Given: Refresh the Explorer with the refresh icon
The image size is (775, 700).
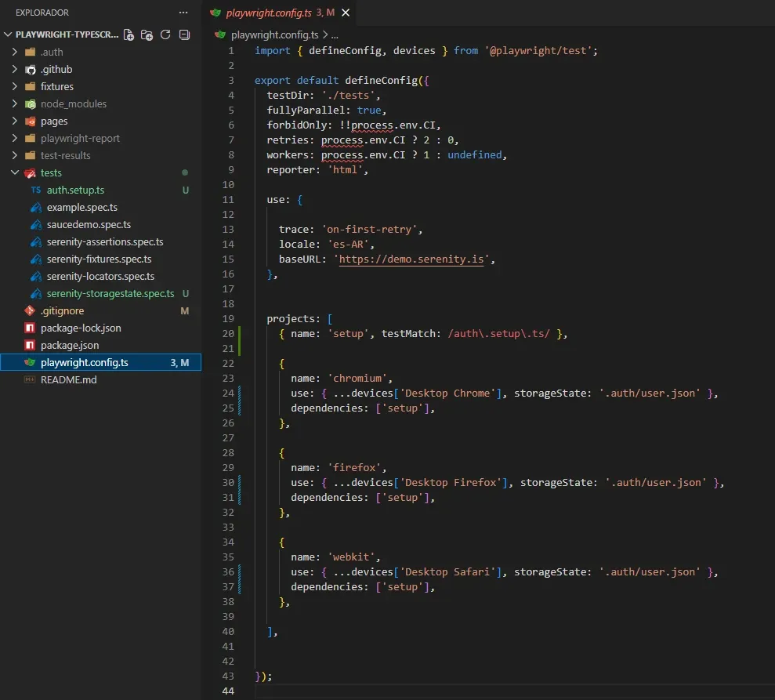Looking at the screenshot, I should pos(165,34).
